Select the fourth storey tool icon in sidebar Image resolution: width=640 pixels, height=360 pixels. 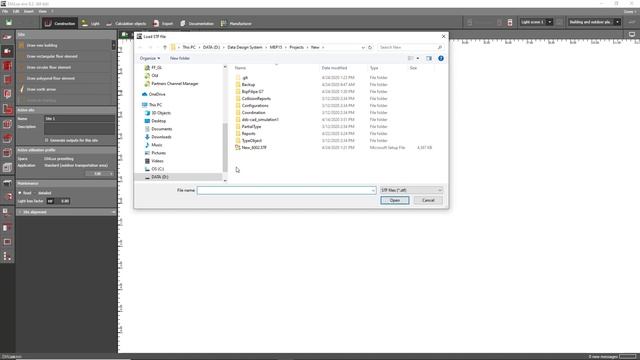[x=7, y=80]
